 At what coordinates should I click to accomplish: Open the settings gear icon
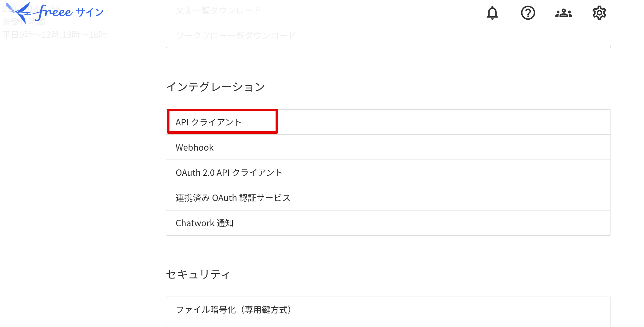[599, 13]
